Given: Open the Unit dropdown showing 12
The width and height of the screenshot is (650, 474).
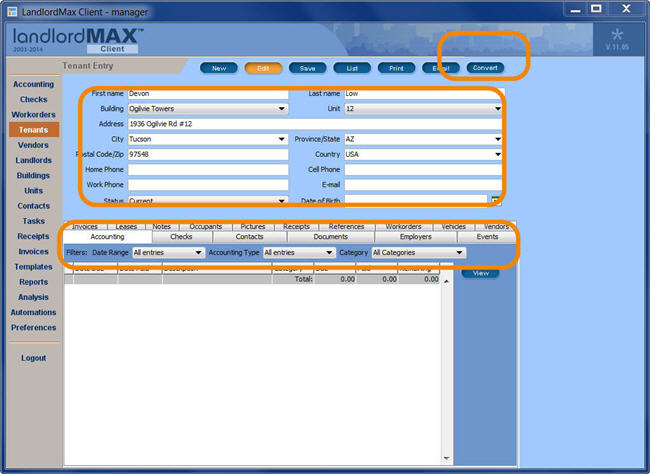Looking at the screenshot, I should 423,109.
